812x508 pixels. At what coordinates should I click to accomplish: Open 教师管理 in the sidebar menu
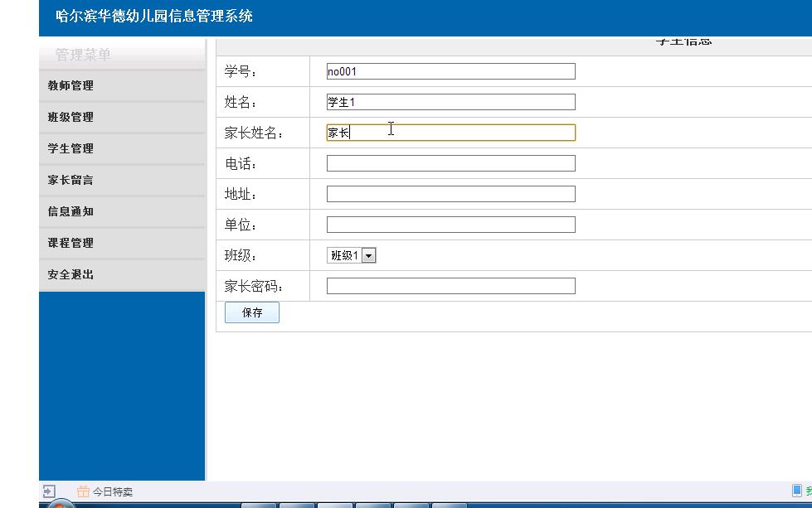click(122, 85)
